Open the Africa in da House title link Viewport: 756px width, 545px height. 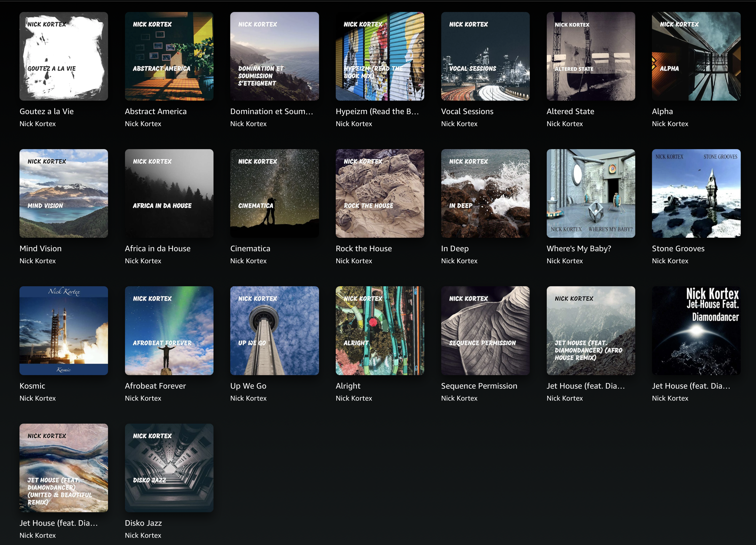pos(157,249)
